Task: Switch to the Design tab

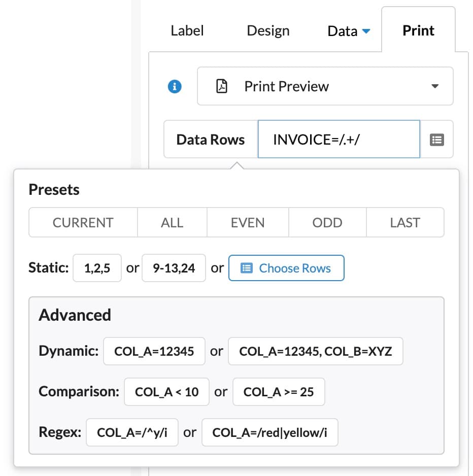Action: (x=268, y=30)
